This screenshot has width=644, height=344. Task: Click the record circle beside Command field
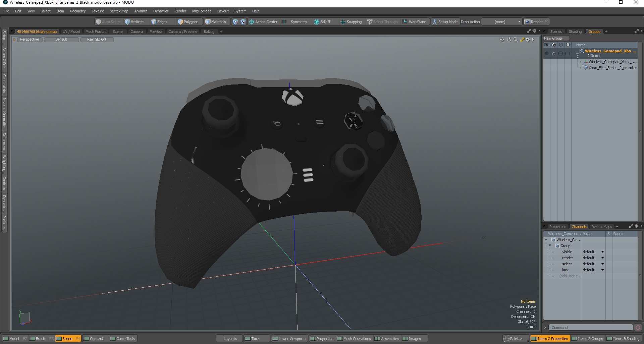[638, 328]
